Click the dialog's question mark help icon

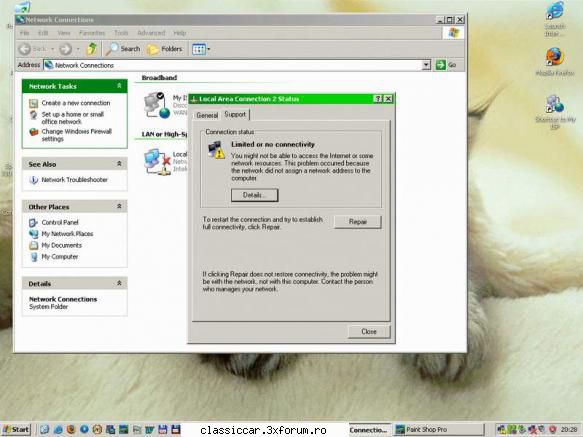click(377, 99)
